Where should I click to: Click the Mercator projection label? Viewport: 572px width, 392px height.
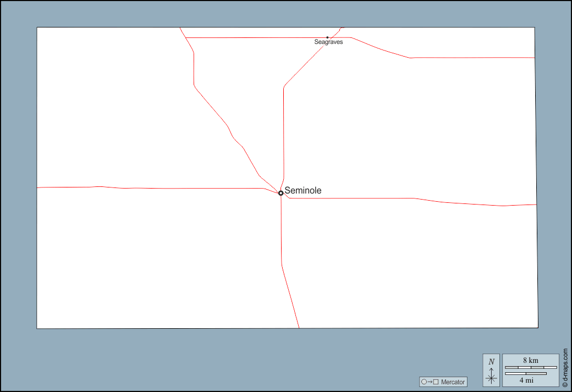pyautogui.click(x=453, y=382)
